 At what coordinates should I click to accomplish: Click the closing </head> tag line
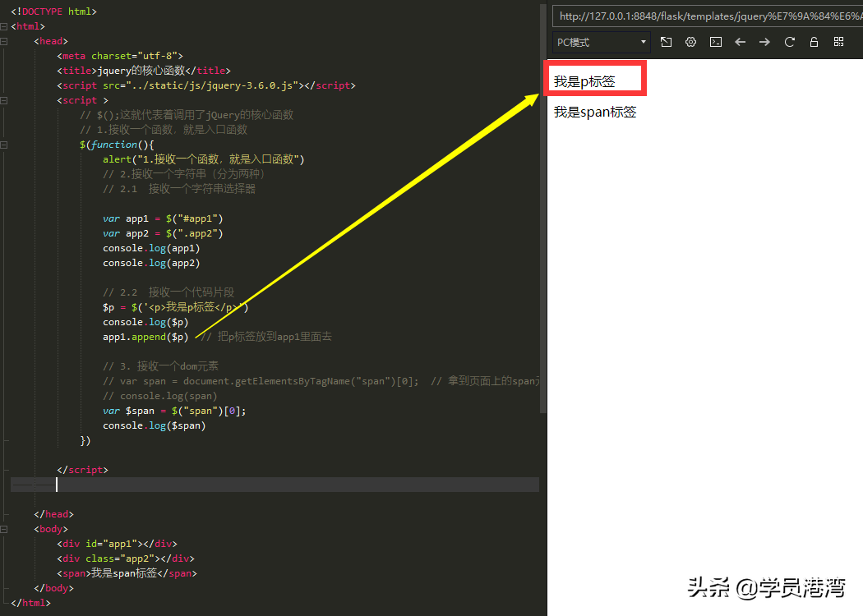click(54, 515)
